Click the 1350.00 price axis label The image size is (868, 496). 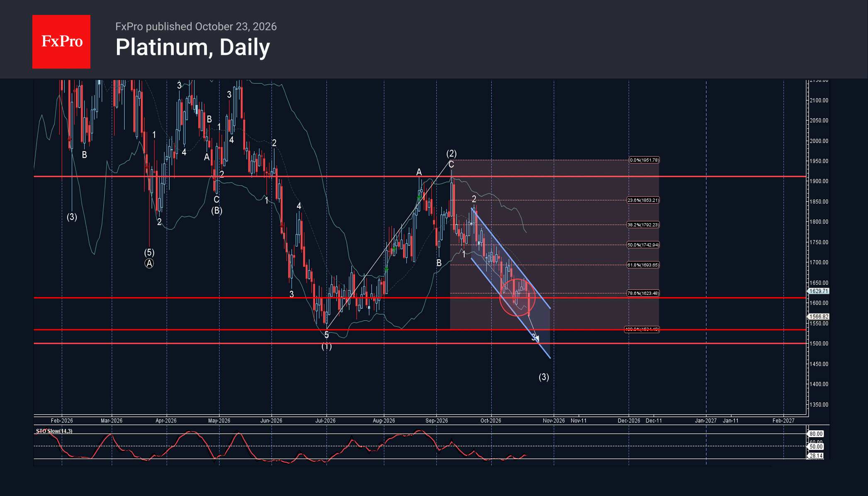819,405
